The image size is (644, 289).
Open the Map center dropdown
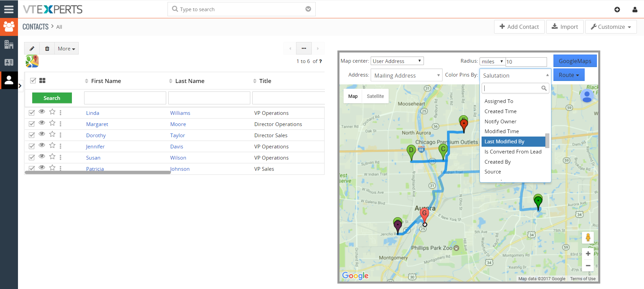[397, 61]
